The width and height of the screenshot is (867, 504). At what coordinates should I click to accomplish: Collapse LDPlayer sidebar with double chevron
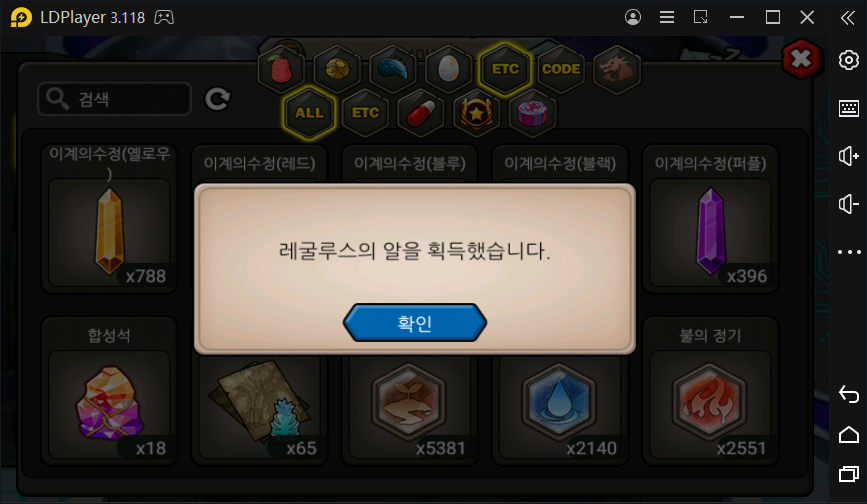[848, 18]
